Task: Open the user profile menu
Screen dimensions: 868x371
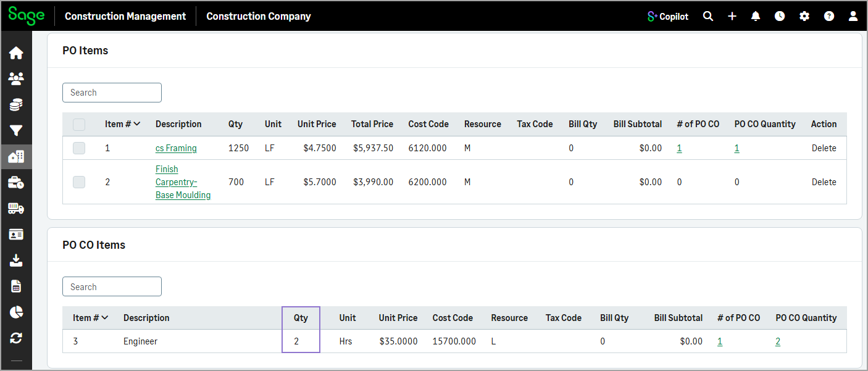Action: click(853, 17)
